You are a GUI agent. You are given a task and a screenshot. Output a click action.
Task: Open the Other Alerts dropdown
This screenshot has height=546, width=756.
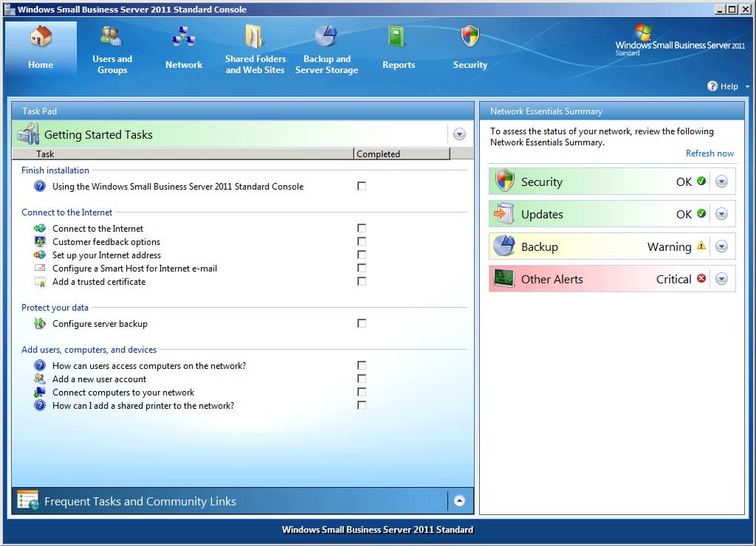click(x=721, y=278)
